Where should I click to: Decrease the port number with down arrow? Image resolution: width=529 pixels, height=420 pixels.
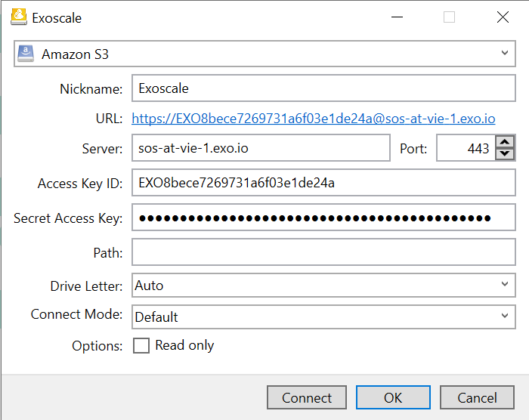click(505, 154)
